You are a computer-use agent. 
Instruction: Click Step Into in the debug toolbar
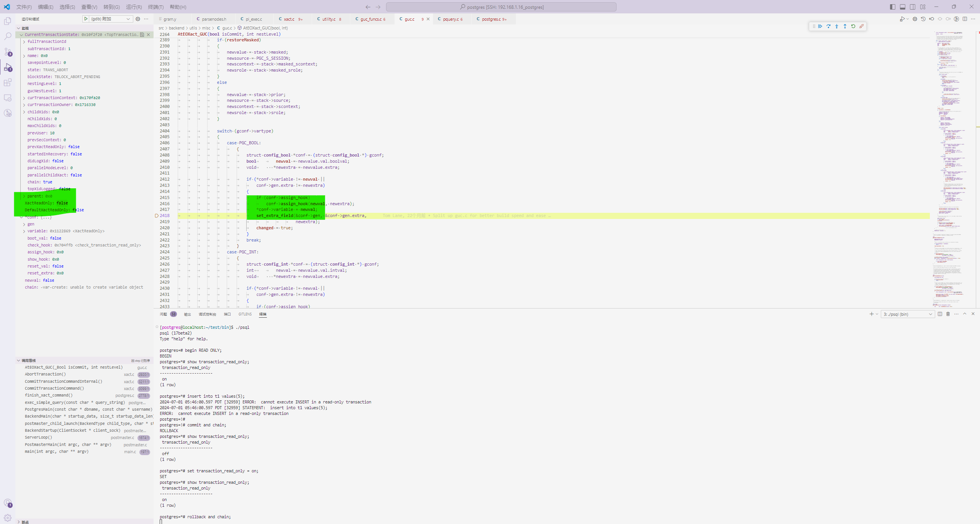point(837,26)
